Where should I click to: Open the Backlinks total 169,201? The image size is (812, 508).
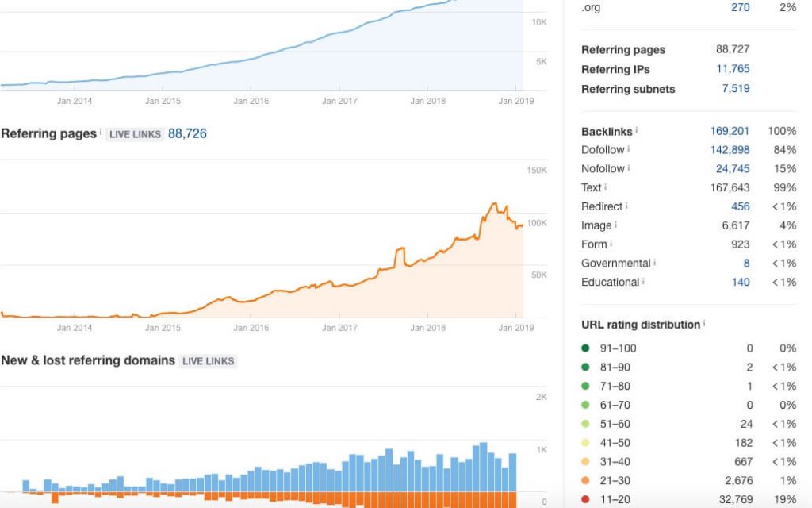[x=730, y=131]
